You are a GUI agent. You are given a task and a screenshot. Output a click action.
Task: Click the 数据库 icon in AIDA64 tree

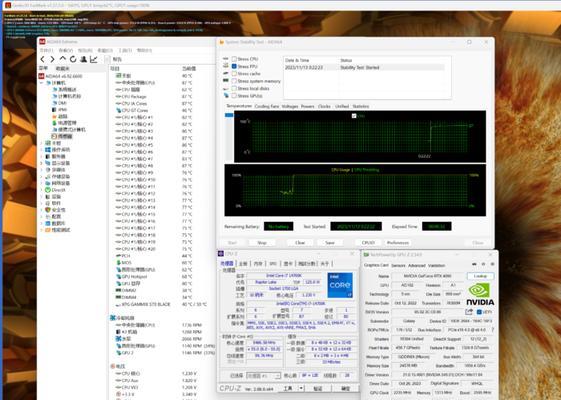tap(48, 223)
